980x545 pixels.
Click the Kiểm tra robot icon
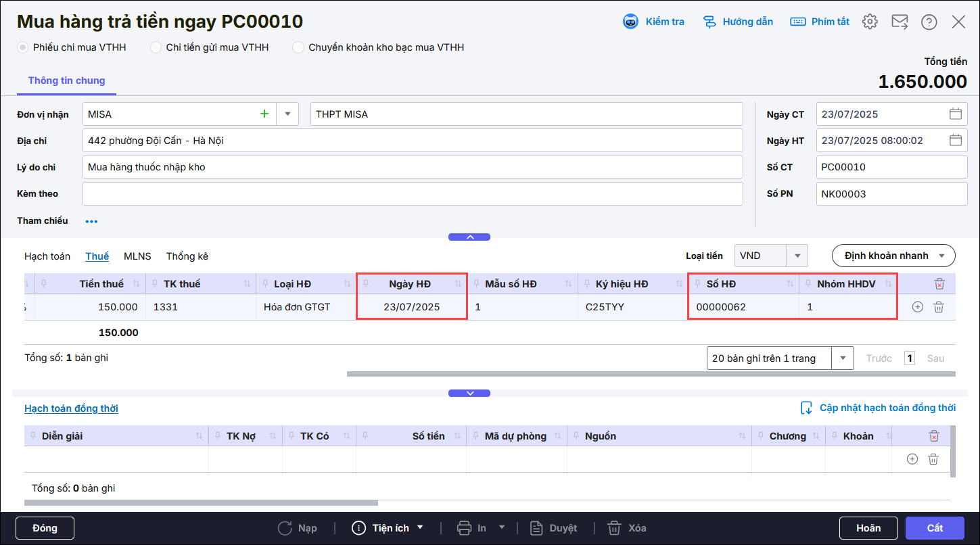[x=630, y=22]
